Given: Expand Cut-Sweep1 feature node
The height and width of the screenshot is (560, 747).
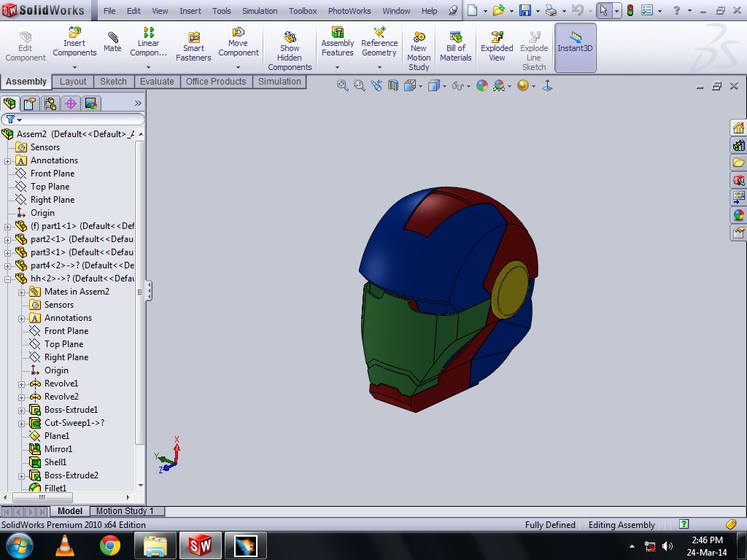Looking at the screenshot, I should [x=21, y=424].
